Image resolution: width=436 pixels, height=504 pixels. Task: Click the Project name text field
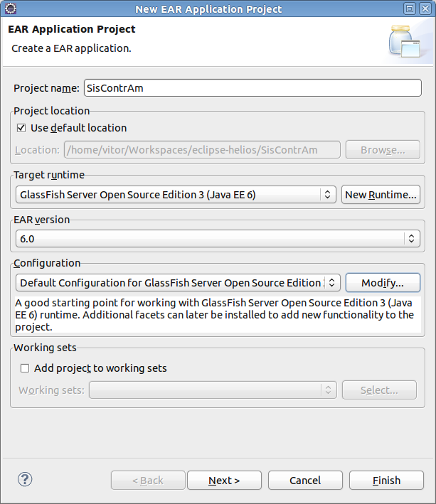point(252,87)
